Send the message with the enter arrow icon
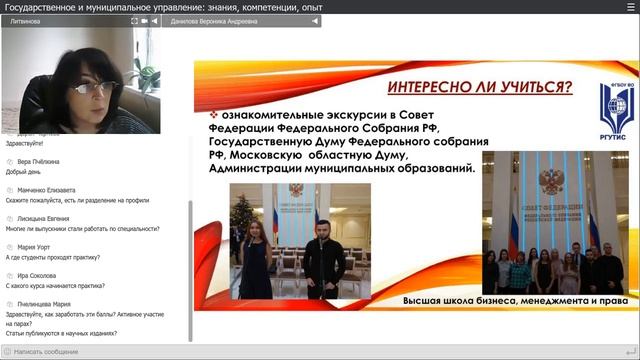Screen dimensions: 640x360 tap(631, 351)
